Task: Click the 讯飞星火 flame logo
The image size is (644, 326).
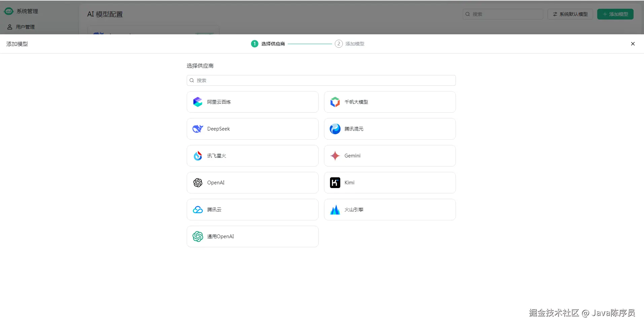Action: point(198,156)
